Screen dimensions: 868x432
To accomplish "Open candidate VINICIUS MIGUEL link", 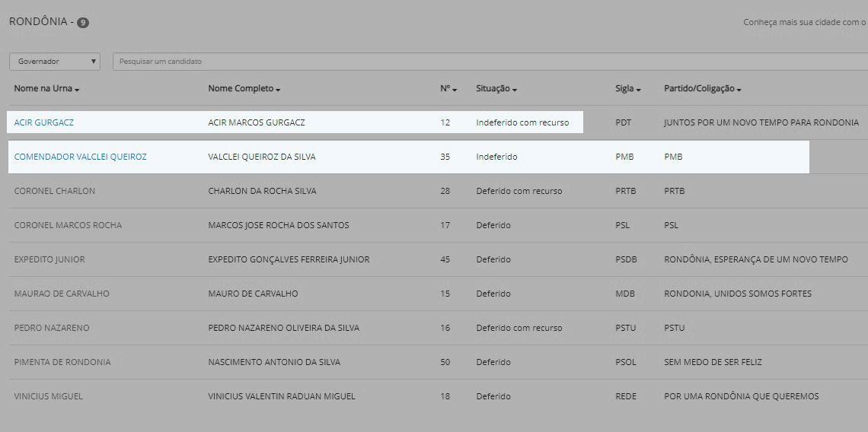I will coord(48,396).
